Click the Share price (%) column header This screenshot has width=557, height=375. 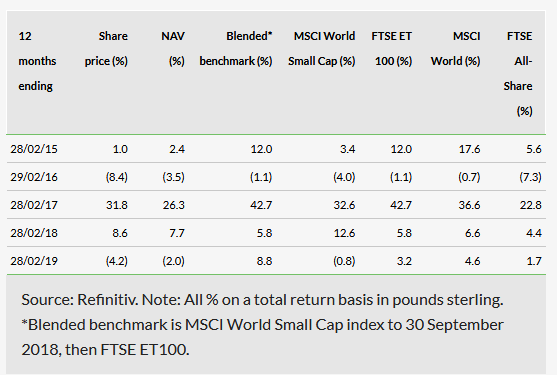click(x=106, y=49)
